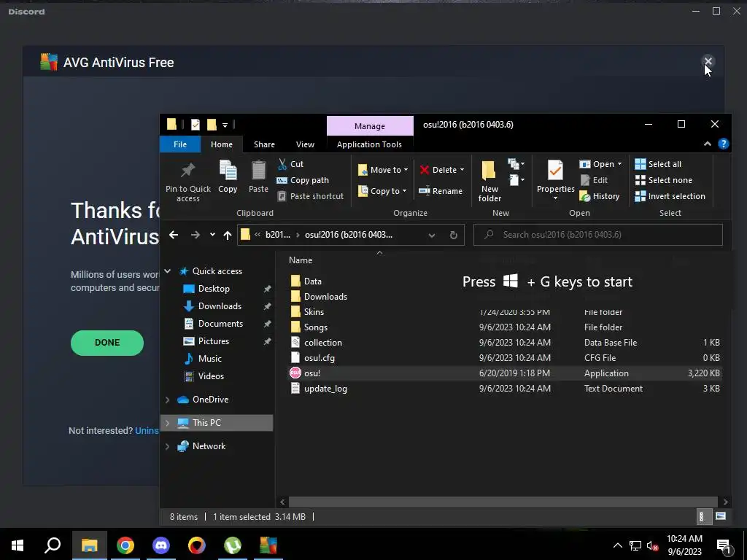Open uTorrent from the taskbar
This screenshot has height=560, width=747.
233,545
